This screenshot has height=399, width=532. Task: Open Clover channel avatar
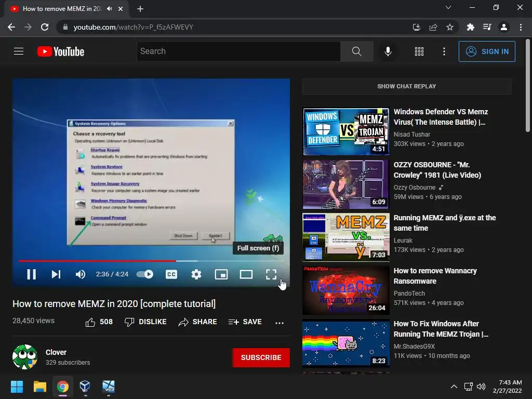pos(25,357)
